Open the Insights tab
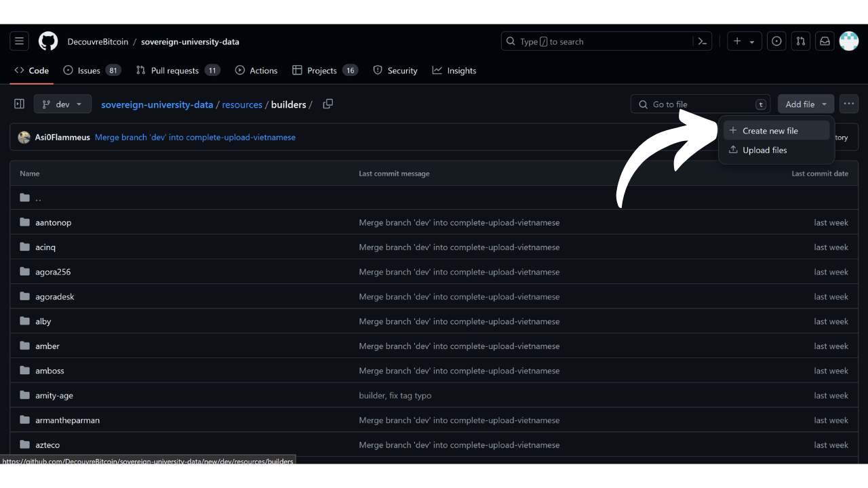868x488 pixels. coord(461,70)
